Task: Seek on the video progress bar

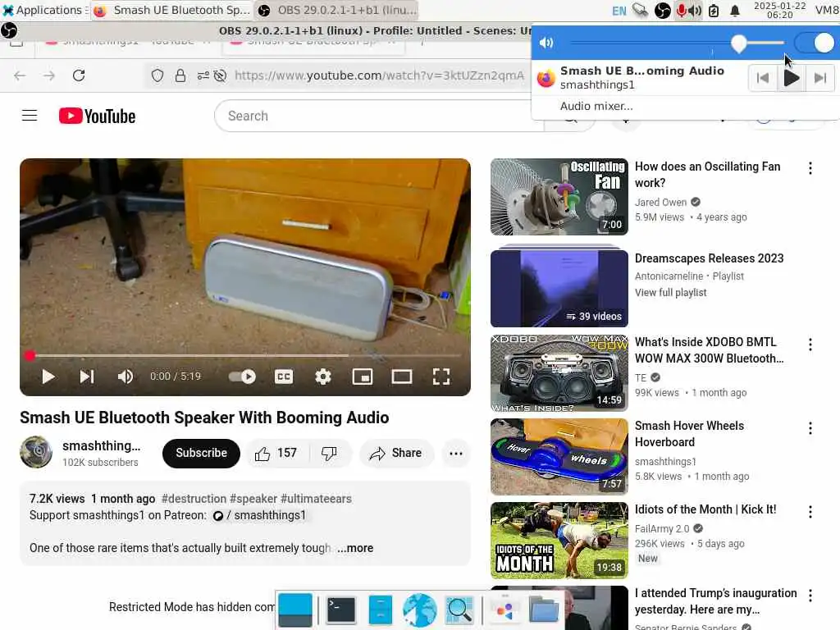Action: [245, 355]
